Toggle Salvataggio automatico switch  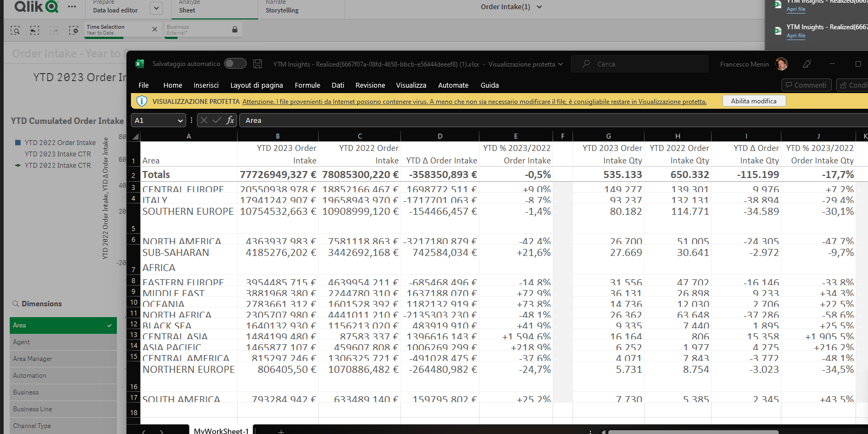(x=235, y=64)
